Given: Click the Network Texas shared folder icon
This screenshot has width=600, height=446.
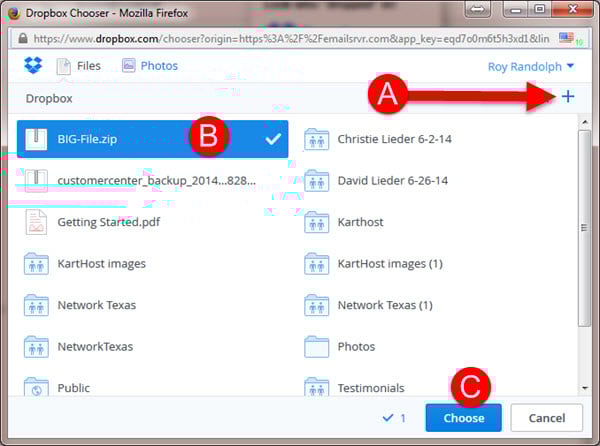Looking at the screenshot, I should pos(36,305).
